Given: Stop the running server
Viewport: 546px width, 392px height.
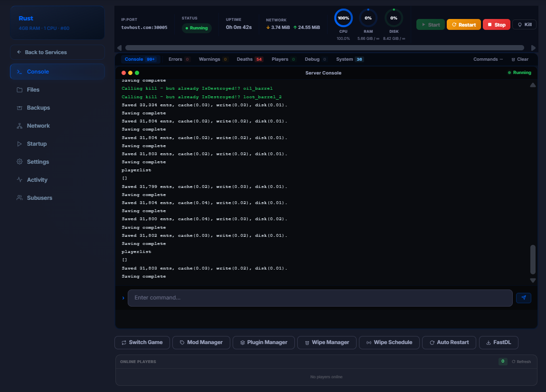Looking at the screenshot, I should tap(496, 25).
